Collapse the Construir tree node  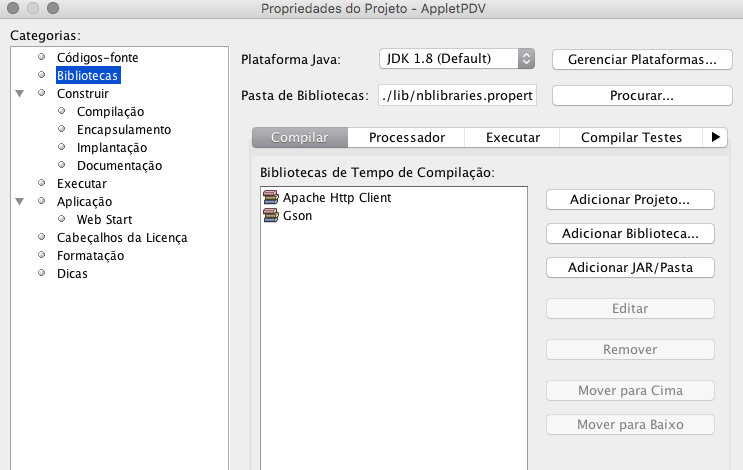[x=19, y=93]
